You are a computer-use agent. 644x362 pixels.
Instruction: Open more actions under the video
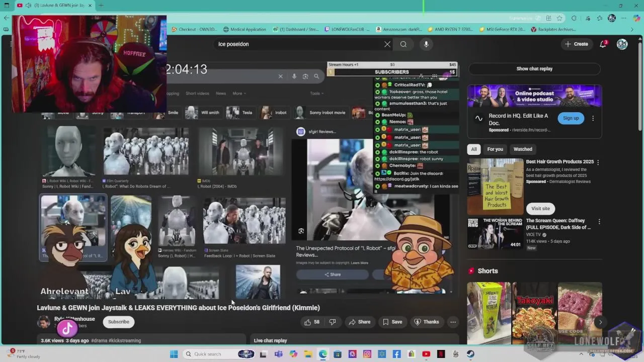pyautogui.click(x=453, y=322)
